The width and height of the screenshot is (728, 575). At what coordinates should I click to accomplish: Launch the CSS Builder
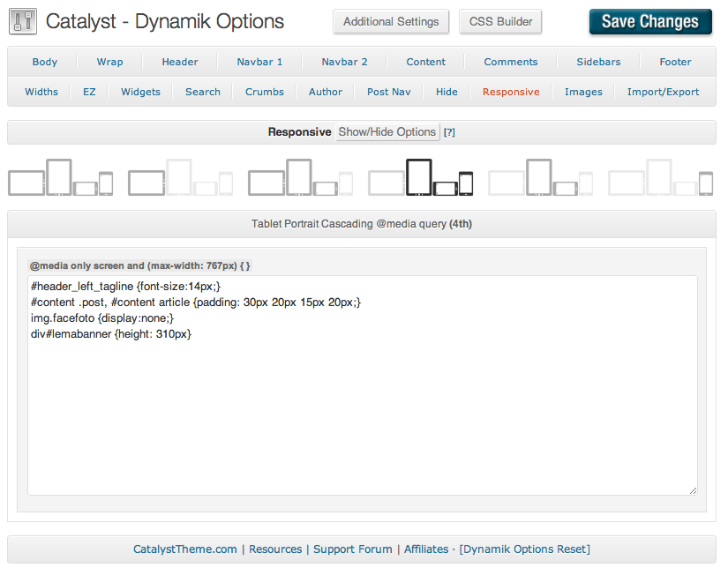500,22
